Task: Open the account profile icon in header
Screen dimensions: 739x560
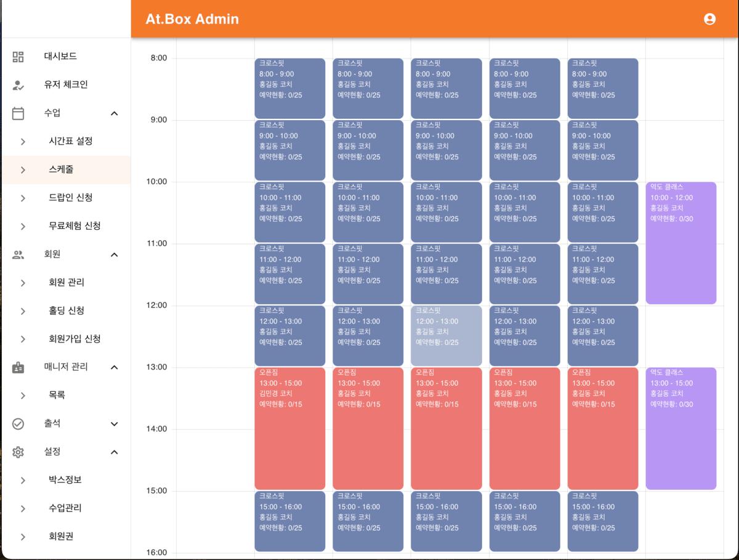Action: click(x=709, y=19)
